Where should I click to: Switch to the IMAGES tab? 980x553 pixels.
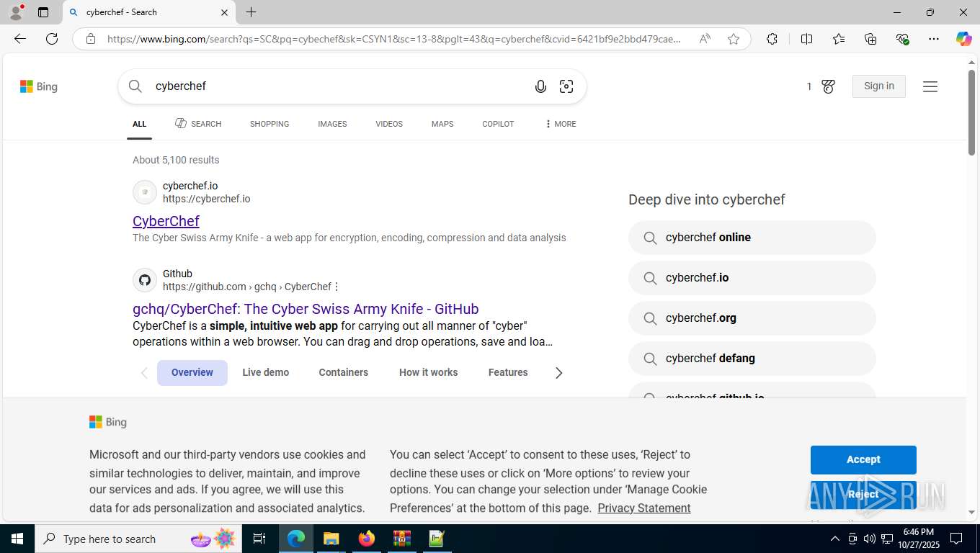tap(332, 124)
